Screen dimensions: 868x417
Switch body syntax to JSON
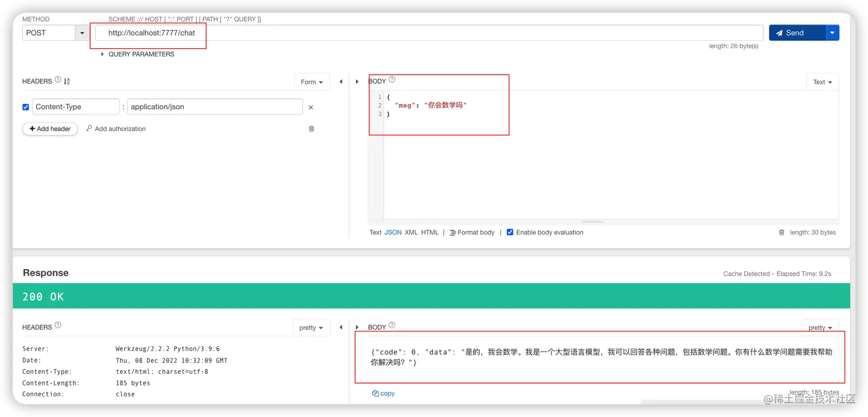click(393, 233)
